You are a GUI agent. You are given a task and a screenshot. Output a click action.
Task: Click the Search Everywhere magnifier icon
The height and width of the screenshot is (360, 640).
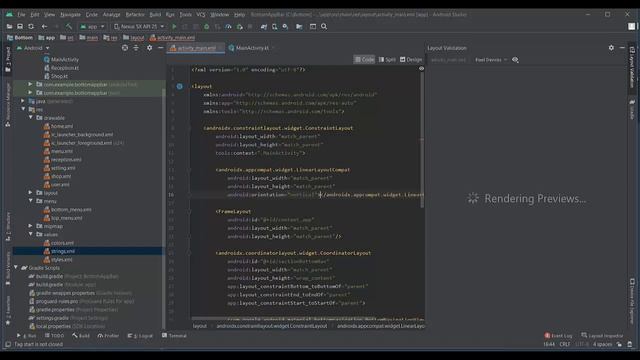pyautogui.click(x=324, y=27)
